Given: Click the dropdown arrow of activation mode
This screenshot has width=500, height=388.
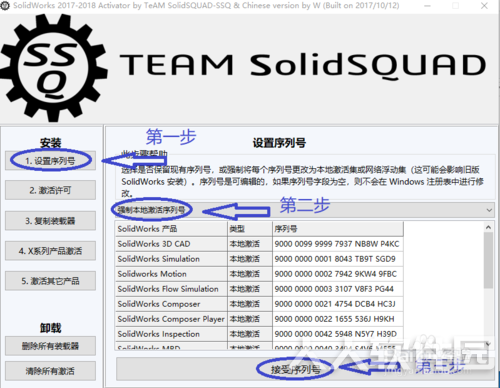Looking at the screenshot, I should pyautogui.click(x=489, y=210).
